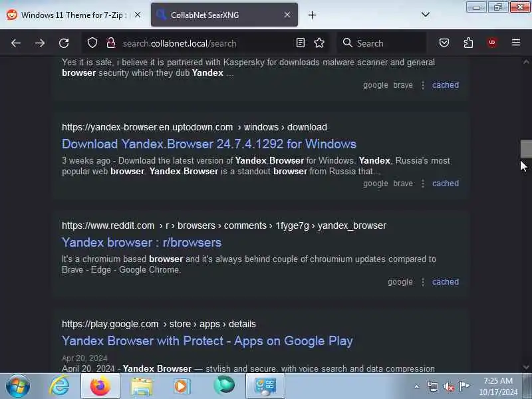Click the scrollbar up arrow
This screenshot has width=532, height=399.
click(526, 62)
